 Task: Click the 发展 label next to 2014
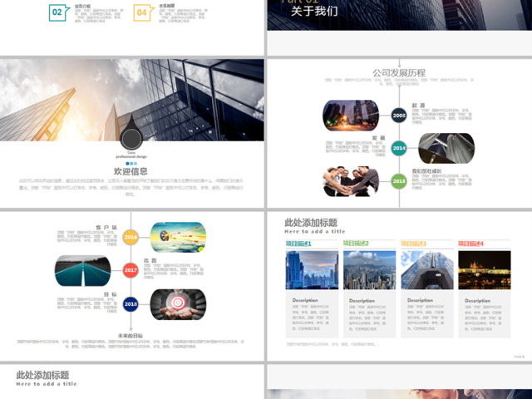pos(379,138)
